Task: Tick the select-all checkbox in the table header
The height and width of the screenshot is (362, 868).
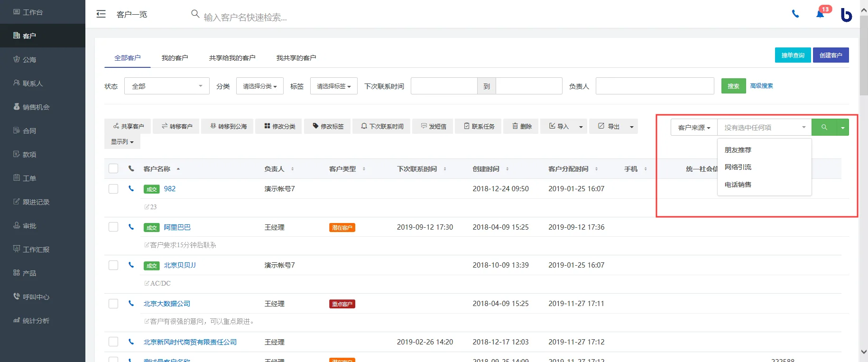Action: click(113, 168)
